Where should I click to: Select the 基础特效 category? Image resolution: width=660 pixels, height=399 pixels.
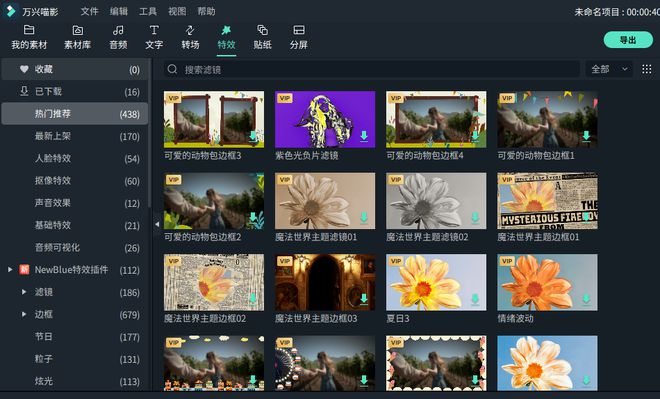point(75,225)
